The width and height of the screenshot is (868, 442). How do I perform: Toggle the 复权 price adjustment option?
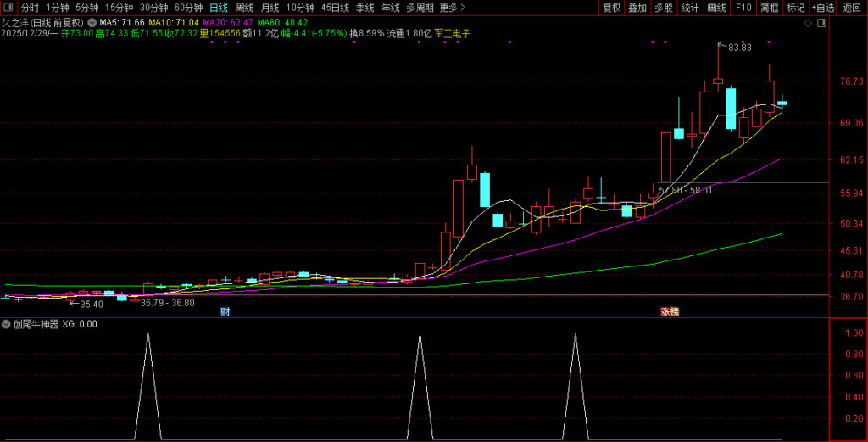611,8
